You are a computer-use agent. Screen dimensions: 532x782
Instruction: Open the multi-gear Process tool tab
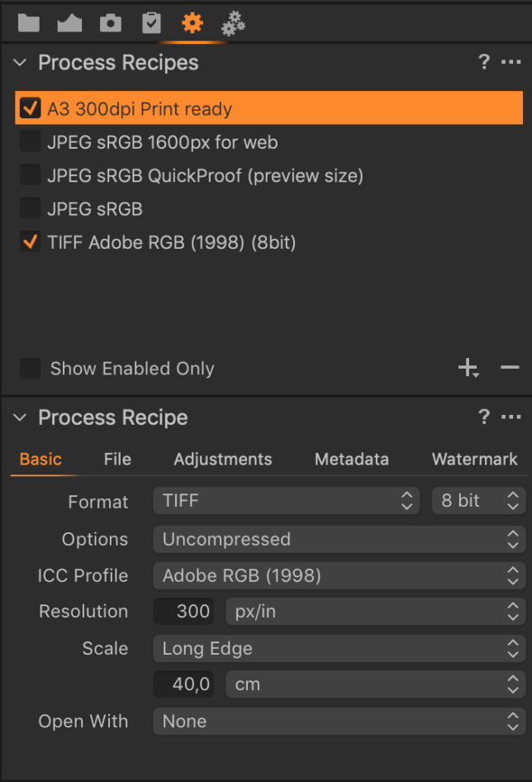pos(232,22)
